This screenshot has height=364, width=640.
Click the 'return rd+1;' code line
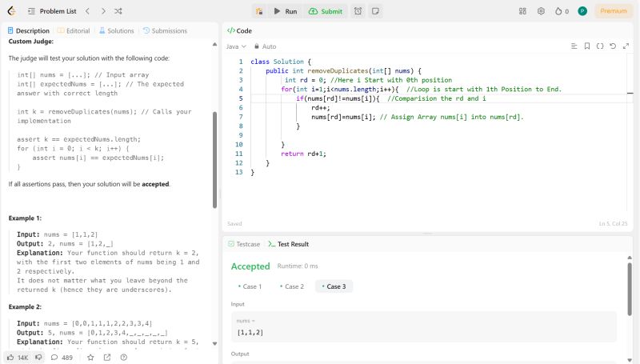pos(303,154)
